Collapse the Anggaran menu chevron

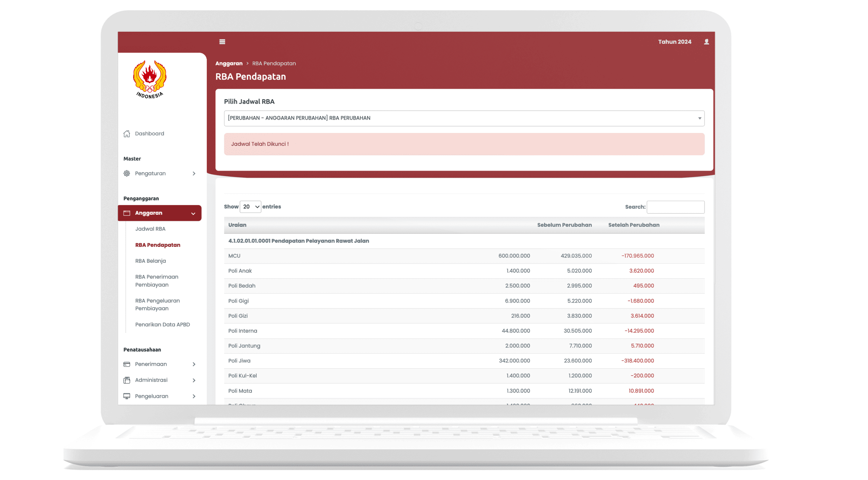(x=193, y=213)
